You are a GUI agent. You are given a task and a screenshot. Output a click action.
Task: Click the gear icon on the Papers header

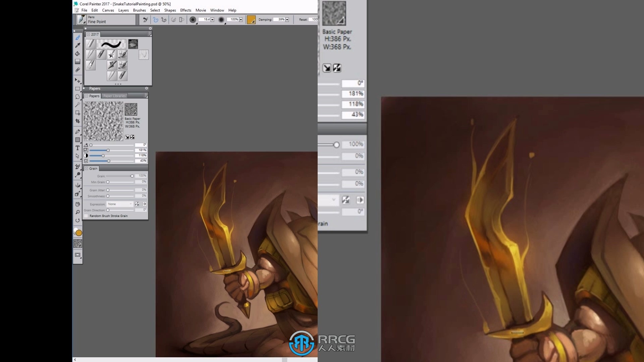pos(147,88)
